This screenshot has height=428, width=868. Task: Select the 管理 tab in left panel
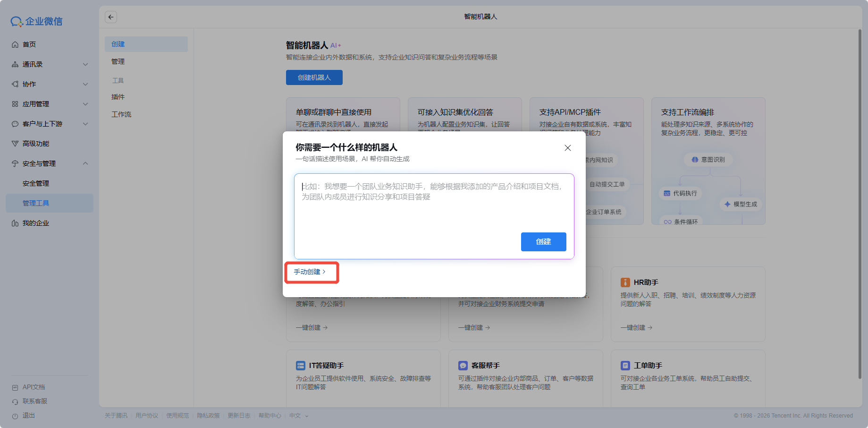coord(118,61)
